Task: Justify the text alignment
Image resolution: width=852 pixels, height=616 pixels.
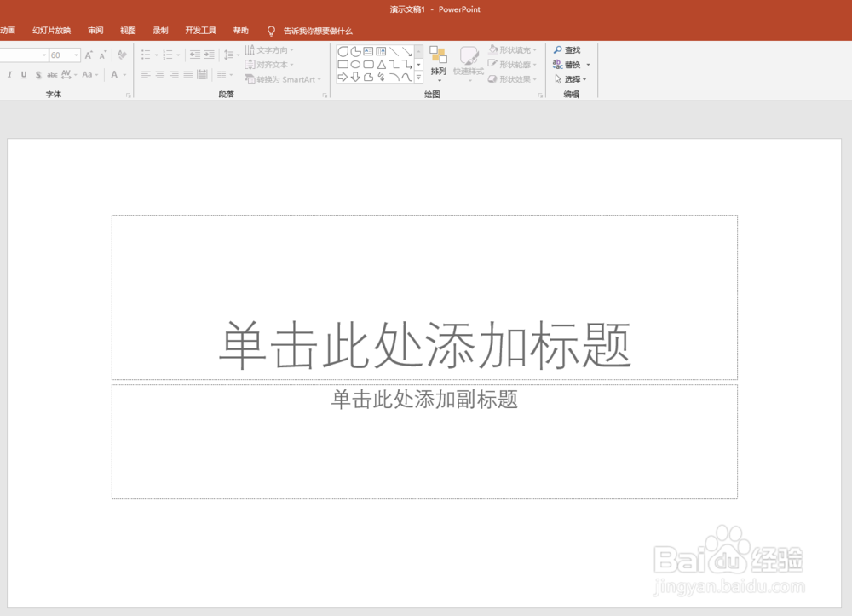Action: point(188,74)
